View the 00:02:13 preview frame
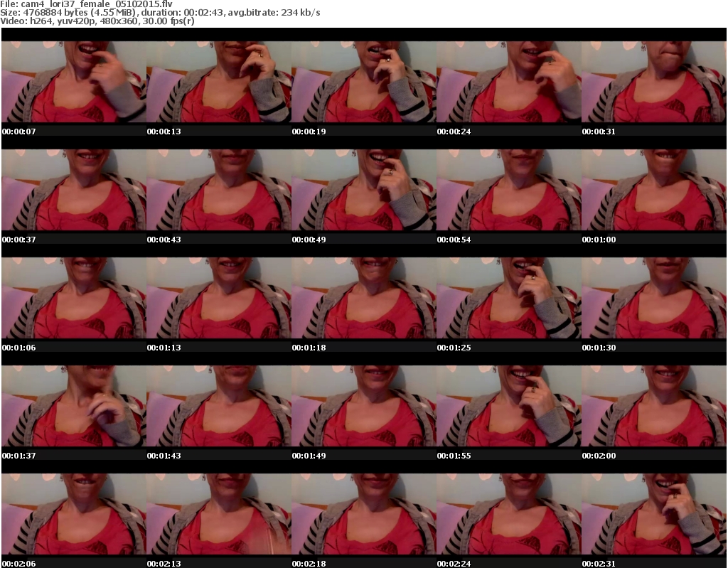Image resolution: width=728 pixels, height=568 pixels. tap(219, 514)
